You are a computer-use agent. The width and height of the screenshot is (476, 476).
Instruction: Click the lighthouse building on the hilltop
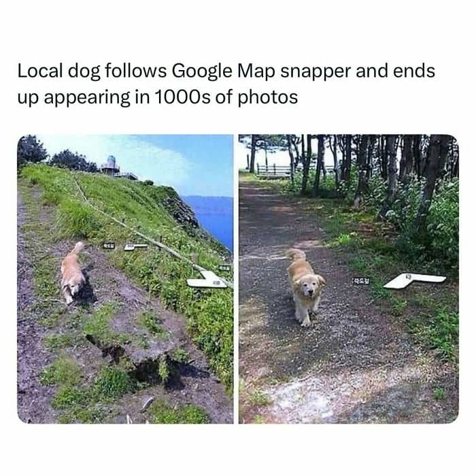[x=110, y=165]
